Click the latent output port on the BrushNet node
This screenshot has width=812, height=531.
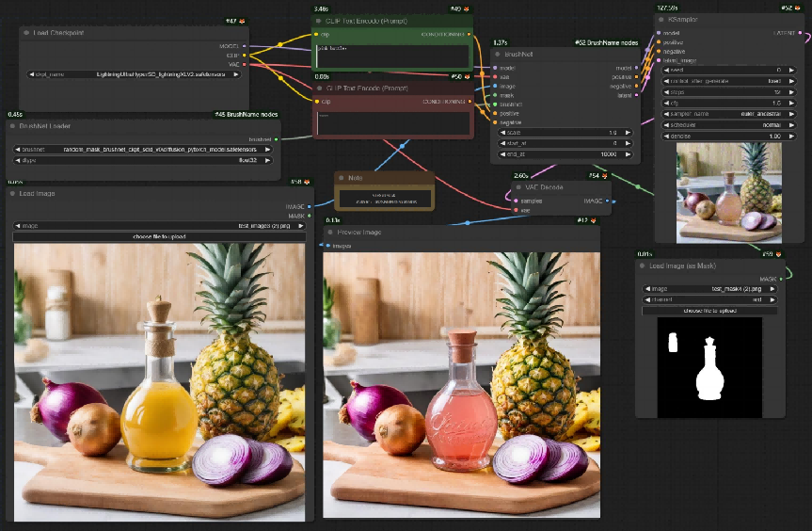click(636, 95)
